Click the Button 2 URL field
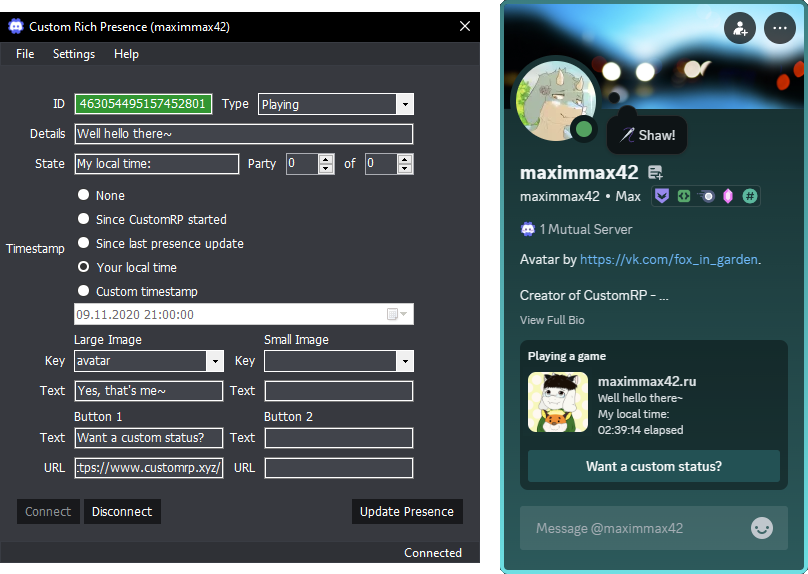The image size is (808, 574). (339, 468)
